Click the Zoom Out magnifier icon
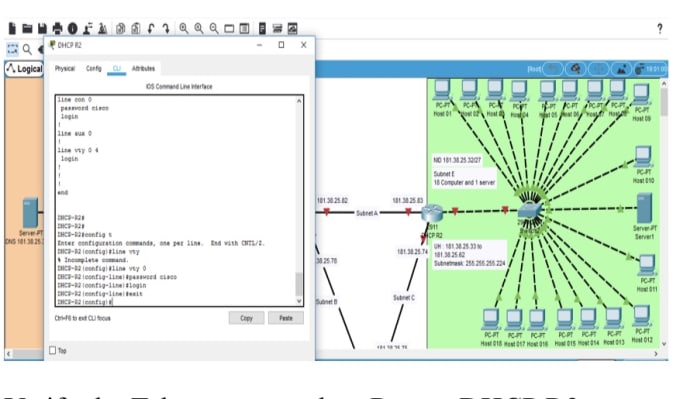Screen dimensions: 680x399 click(x=214, y=29)
